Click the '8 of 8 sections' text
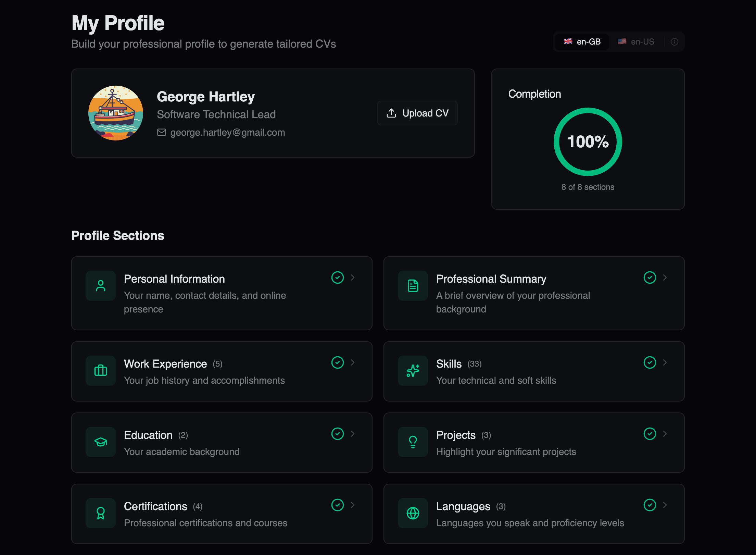Screen dimensions: 756x555 (x=588, y=187)
